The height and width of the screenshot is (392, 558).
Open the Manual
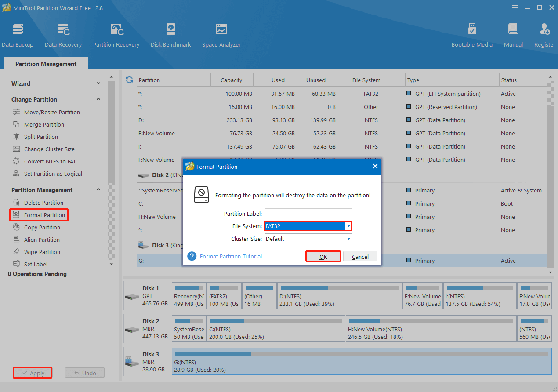(x=513, y=35)
